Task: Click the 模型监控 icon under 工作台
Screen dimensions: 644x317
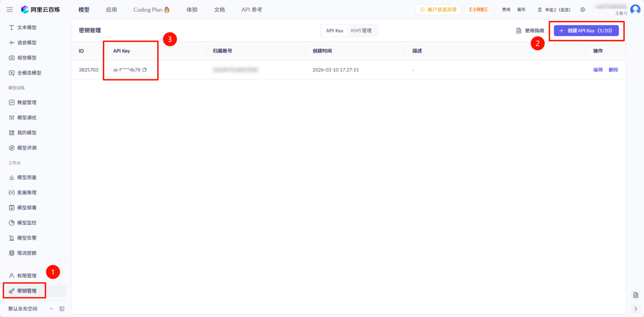Action: tap(12, 222)
